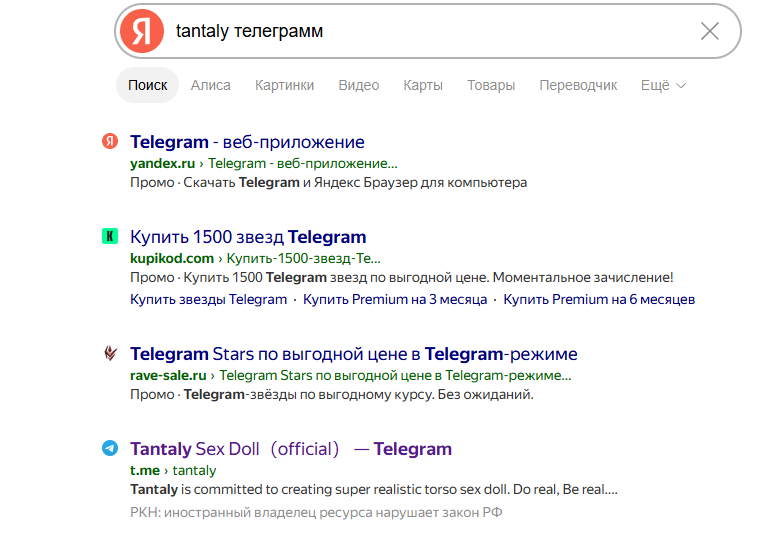Image resolution: width=764 pixels, height=541 pixels.
Task: Open the Товары tab
Action: (x=491, y=85)
